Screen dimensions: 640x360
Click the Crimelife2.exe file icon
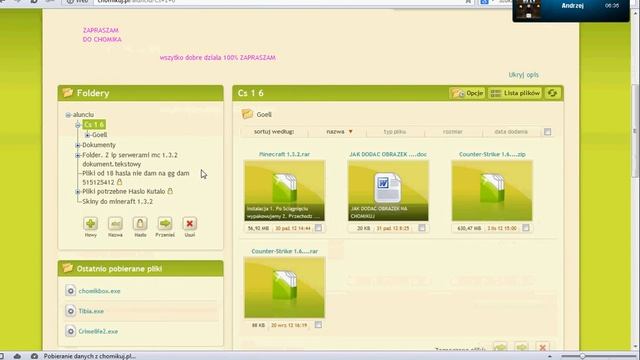[71, 331]
